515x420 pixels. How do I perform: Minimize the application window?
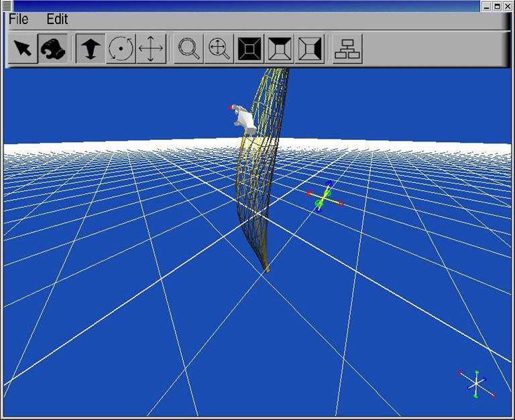pos(487,6)
